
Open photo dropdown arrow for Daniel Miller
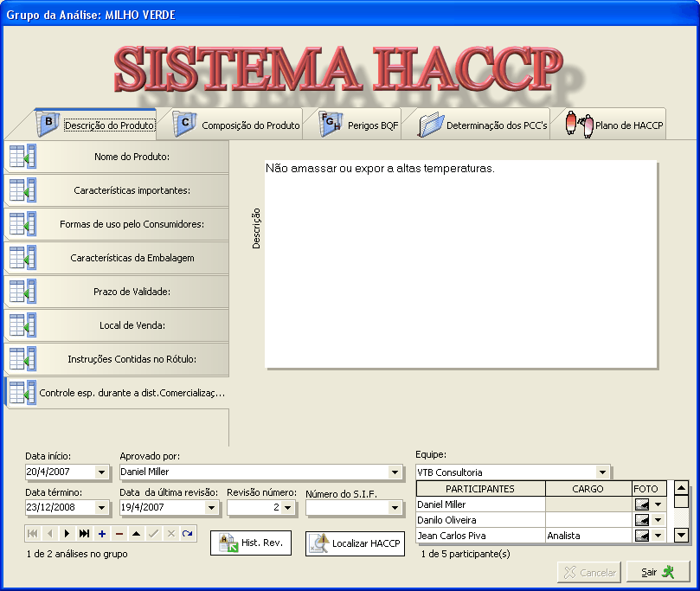point(658,504)
